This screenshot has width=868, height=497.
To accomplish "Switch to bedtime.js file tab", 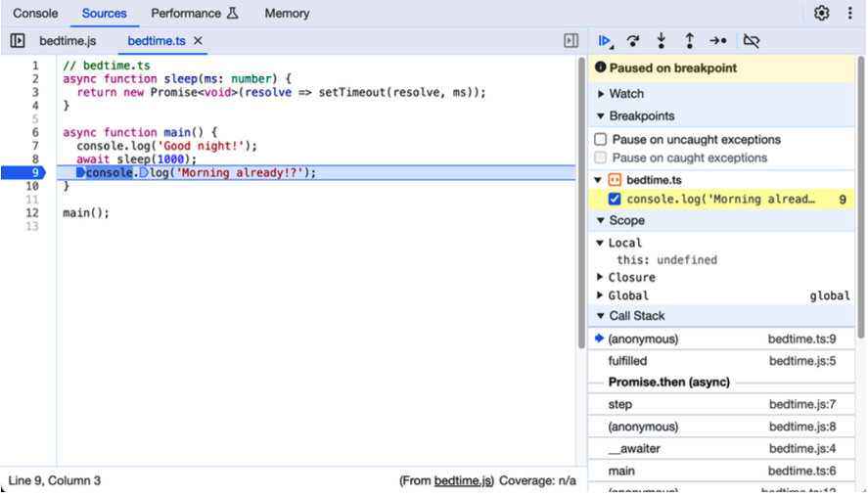I will 68,41.
